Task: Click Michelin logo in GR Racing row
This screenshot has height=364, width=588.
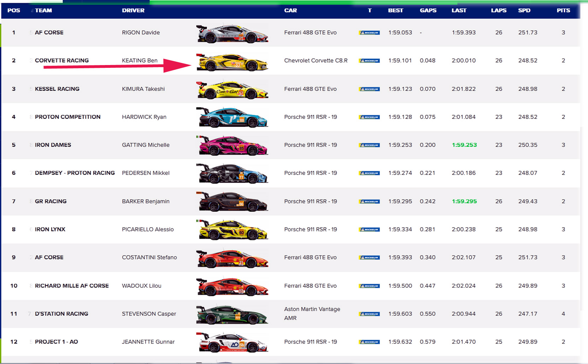Action: 369,201
